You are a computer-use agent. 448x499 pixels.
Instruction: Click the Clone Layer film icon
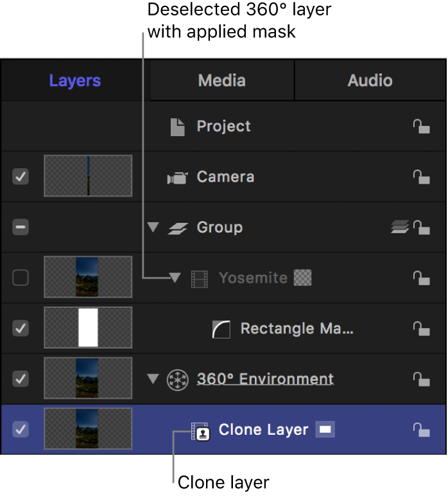[x=200, y=431]
